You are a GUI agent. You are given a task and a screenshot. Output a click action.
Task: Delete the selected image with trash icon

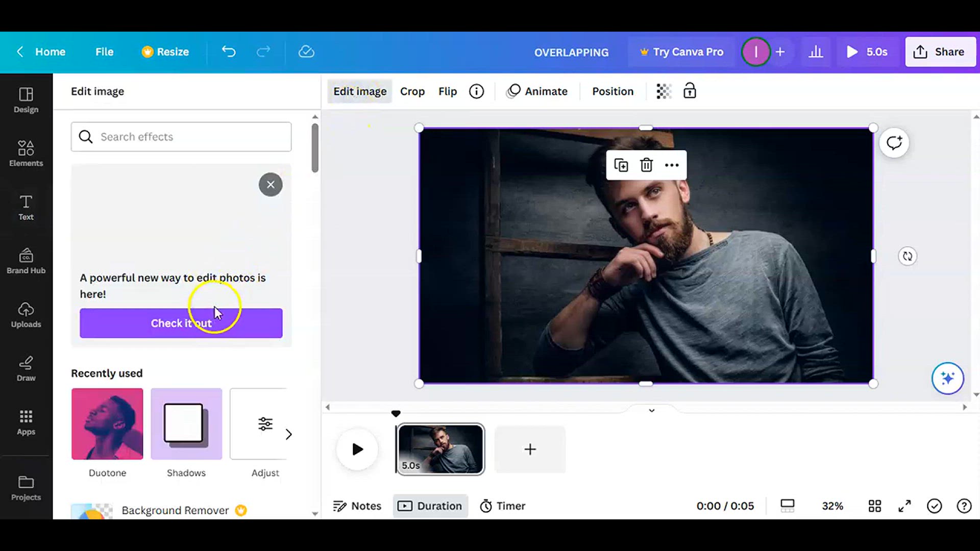(647, 165)
